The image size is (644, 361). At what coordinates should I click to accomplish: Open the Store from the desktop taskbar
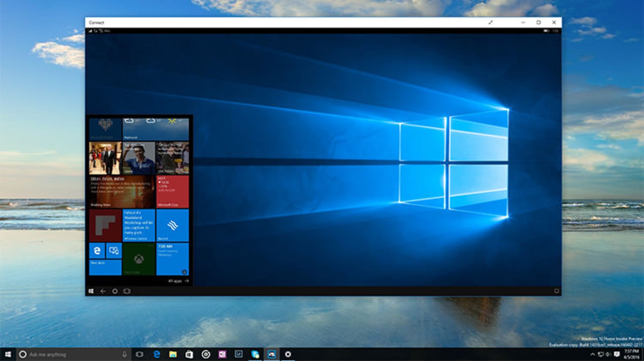(189, 354)
